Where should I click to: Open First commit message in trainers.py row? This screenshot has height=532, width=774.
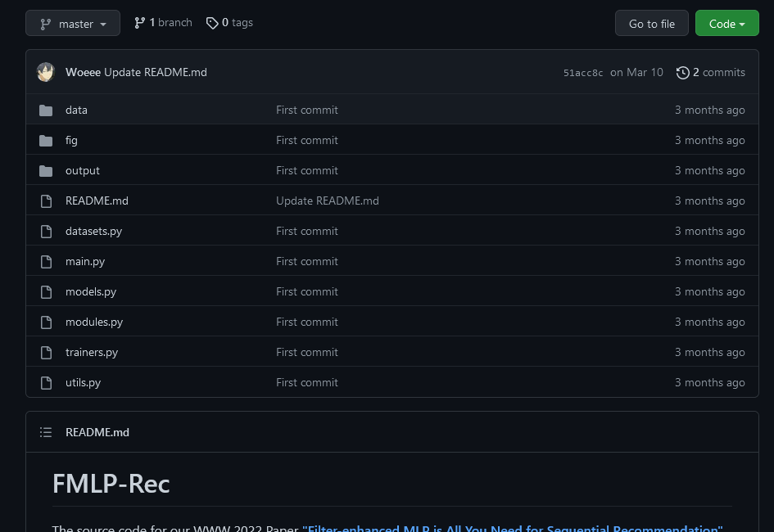[307, 353]
